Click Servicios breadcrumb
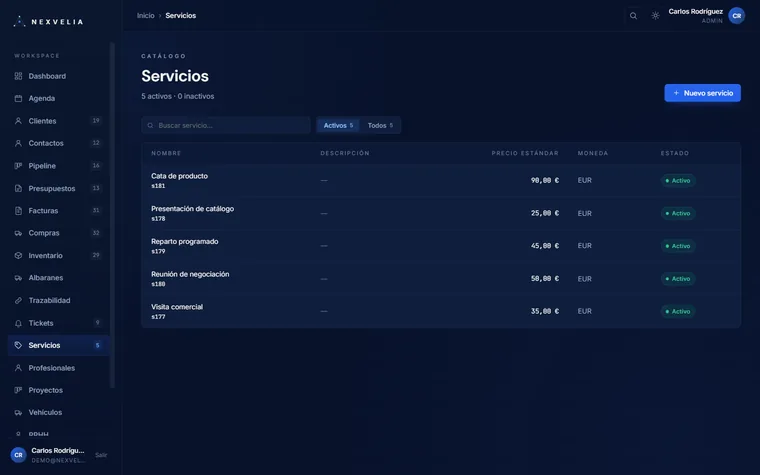 (x=180, y=16)
